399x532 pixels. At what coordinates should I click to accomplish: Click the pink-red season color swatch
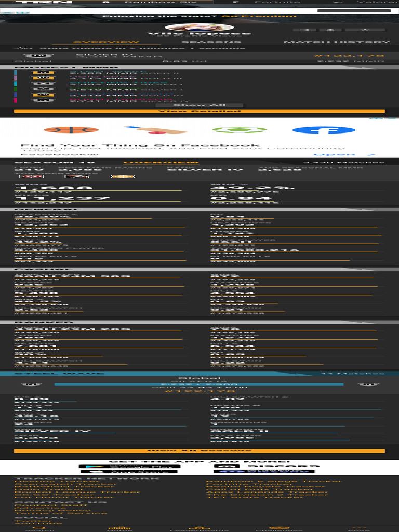coord(16,100)
